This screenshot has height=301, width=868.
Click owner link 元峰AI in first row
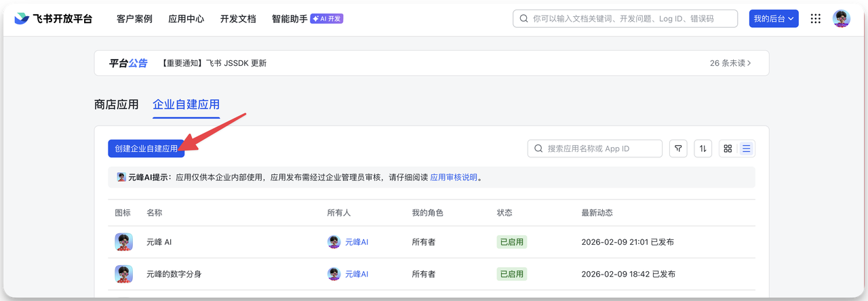[x=357, y=242]
